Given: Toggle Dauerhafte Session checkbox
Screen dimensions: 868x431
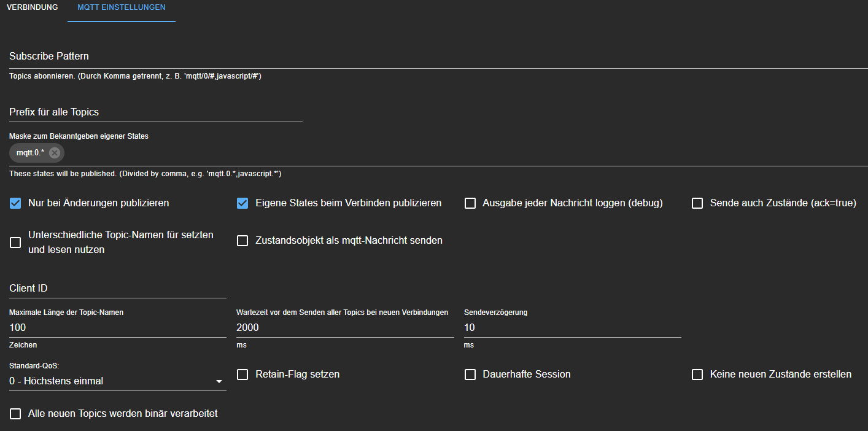Looking at the screenshot, I should click(470, 375).
